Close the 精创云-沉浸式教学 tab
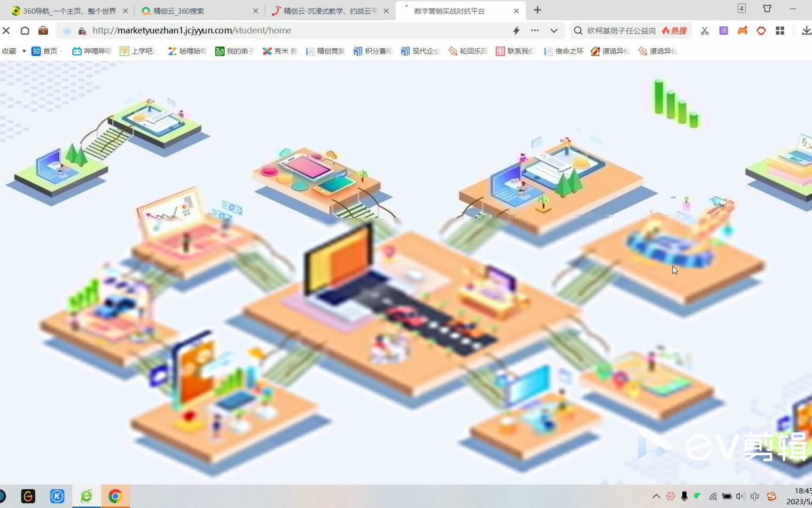This screenshot has width=812, height=508. click(386, 10)
